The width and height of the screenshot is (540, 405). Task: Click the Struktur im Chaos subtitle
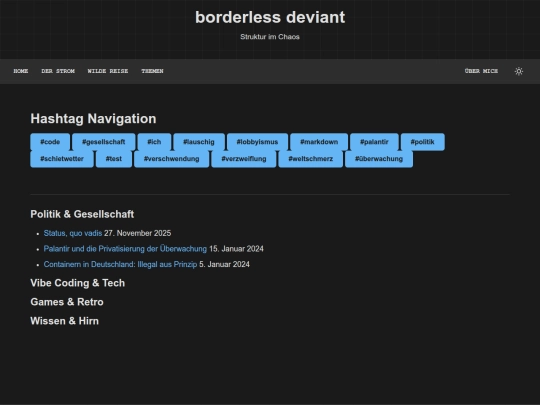(270, 37)
